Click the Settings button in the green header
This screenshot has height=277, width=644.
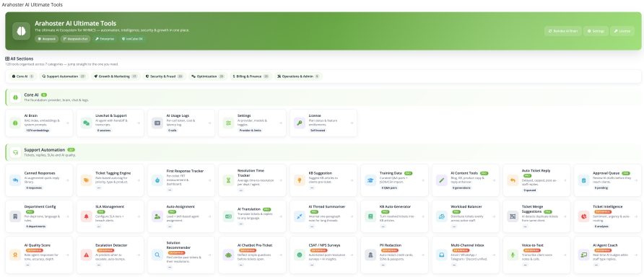[x=595, y=31]
